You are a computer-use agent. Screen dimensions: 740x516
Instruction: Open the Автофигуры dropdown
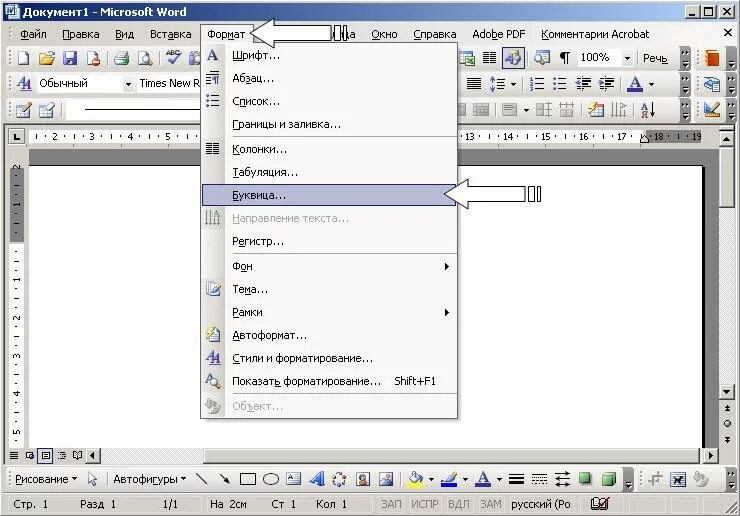pos(150,479)
